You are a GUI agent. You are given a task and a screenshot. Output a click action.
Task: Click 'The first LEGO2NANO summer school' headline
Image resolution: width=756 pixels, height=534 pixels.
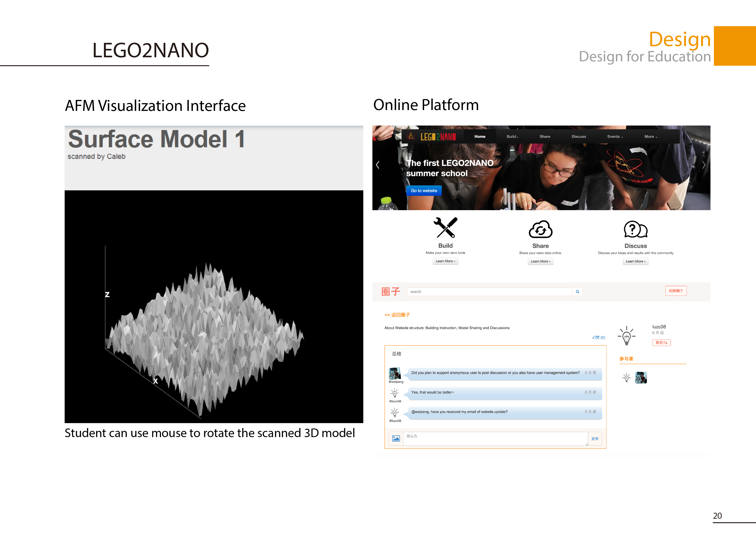tap(450, 168)
